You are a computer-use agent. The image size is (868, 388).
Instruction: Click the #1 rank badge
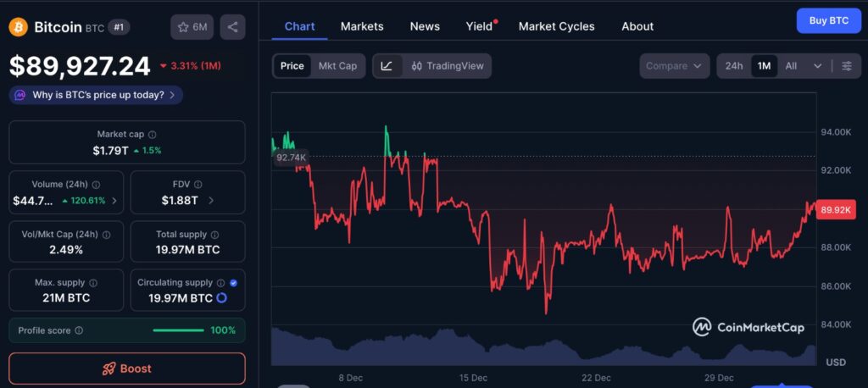coord(119,26)
